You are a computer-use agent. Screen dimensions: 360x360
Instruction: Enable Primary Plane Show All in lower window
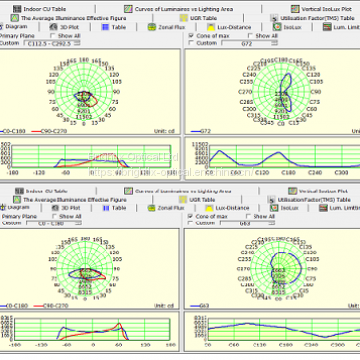(54, 216)
